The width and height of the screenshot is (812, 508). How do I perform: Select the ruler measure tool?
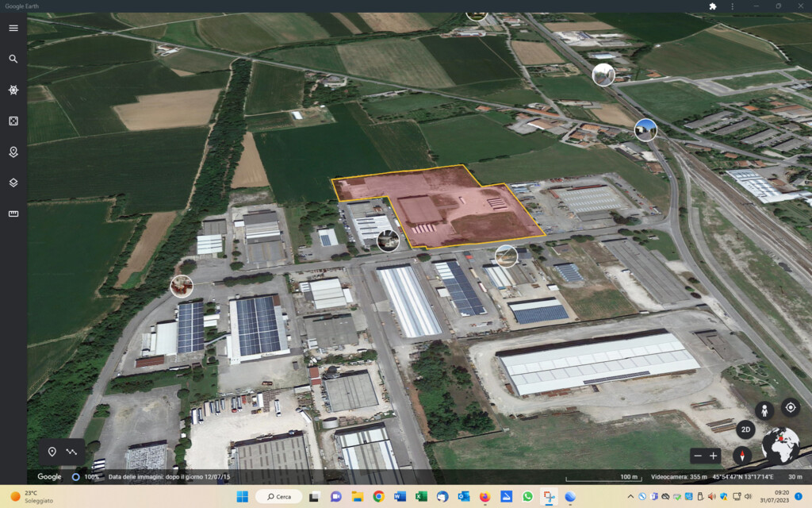13,214
